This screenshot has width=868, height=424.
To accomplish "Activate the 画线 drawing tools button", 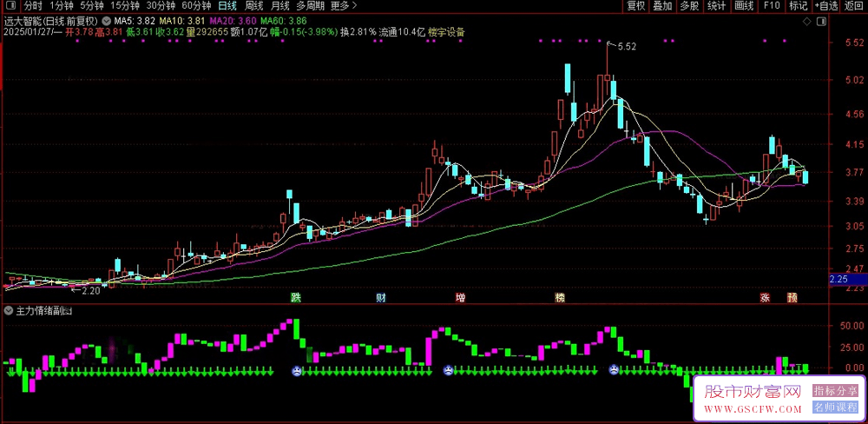I will pyautogui.click(x=744, y=6).
